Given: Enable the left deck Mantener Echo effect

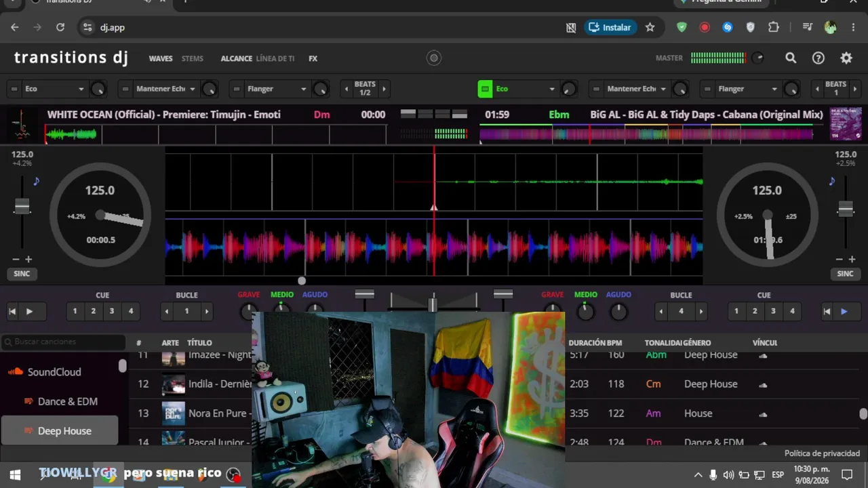Looking at the screenshot, I should coord(125,89).
